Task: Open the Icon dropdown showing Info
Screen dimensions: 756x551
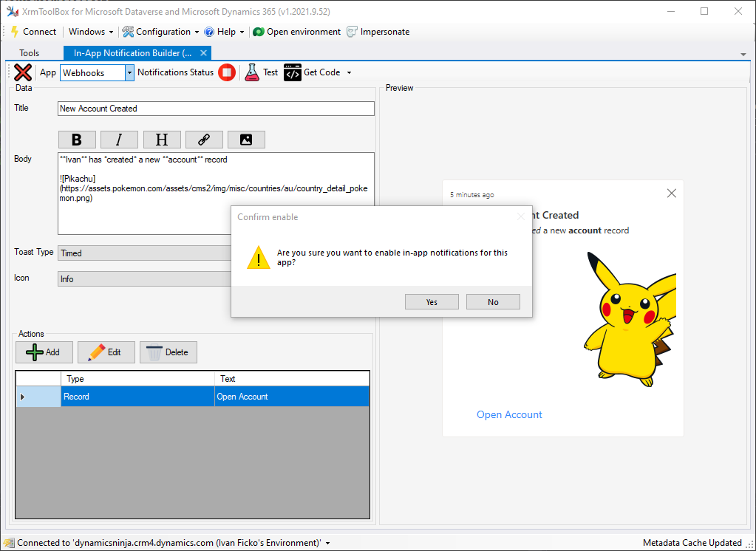Action: (145, 279)
